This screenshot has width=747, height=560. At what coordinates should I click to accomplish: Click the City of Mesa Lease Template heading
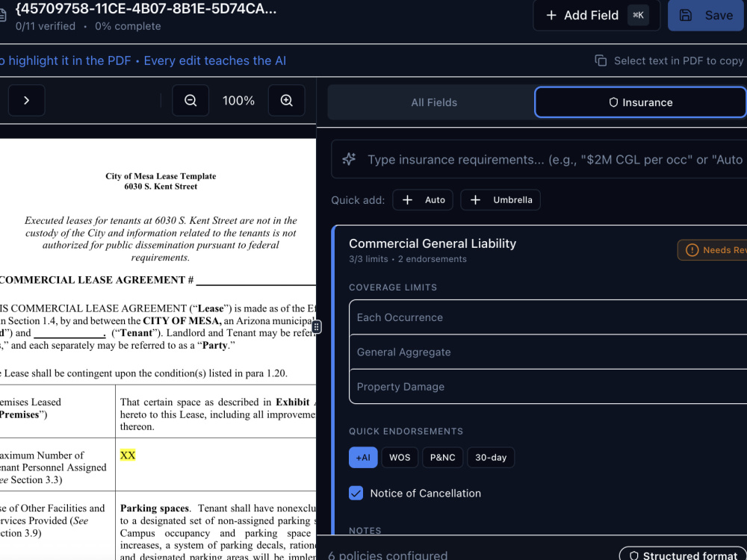tap(161, 176)
